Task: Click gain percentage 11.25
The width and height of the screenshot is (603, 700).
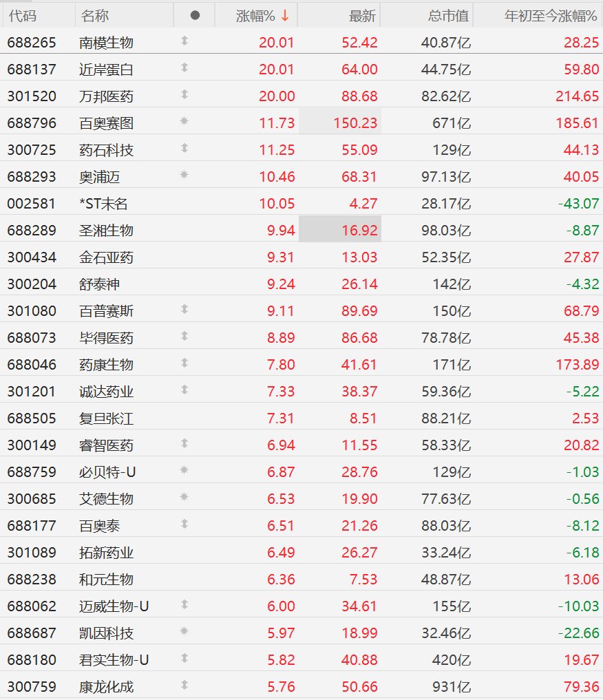Action: point(277,150)
